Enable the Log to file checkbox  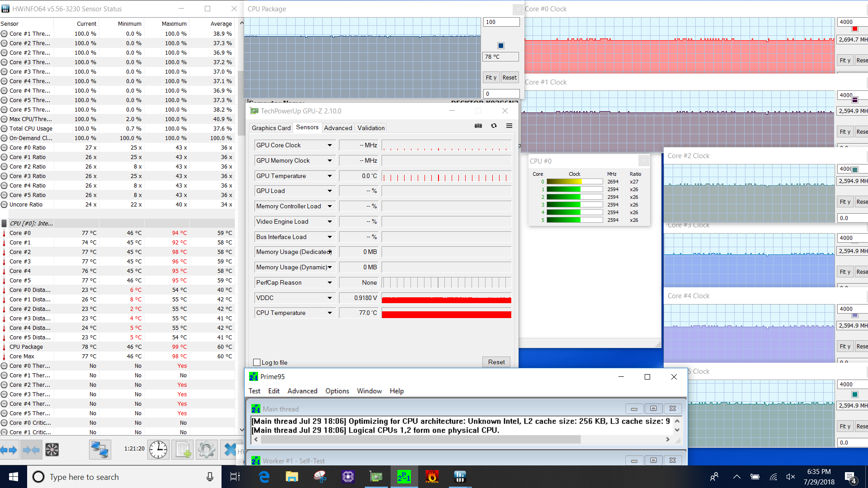257,362
